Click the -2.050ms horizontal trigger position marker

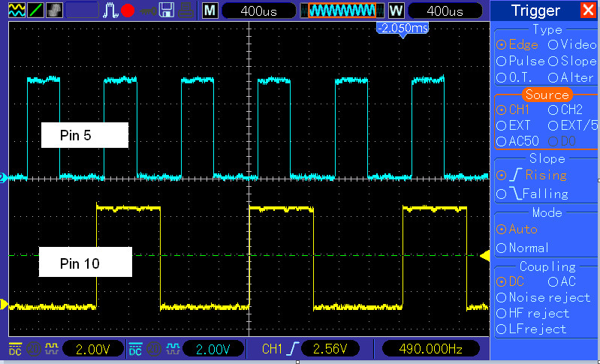(403, 29)
